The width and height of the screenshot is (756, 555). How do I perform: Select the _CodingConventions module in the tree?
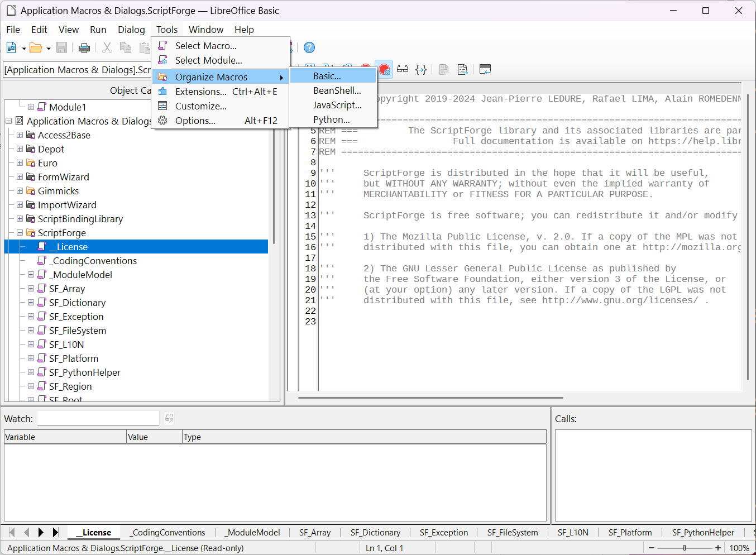[x=92, y=260]
